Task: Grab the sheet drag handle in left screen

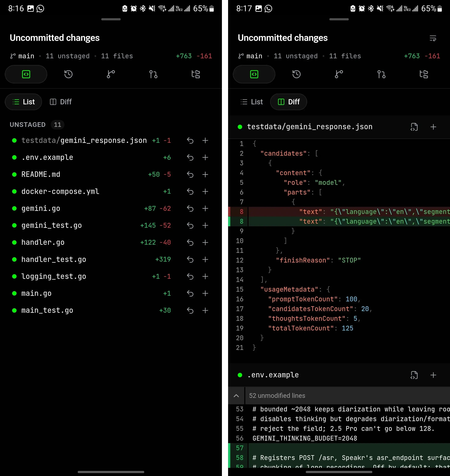Action: point(111,19)
